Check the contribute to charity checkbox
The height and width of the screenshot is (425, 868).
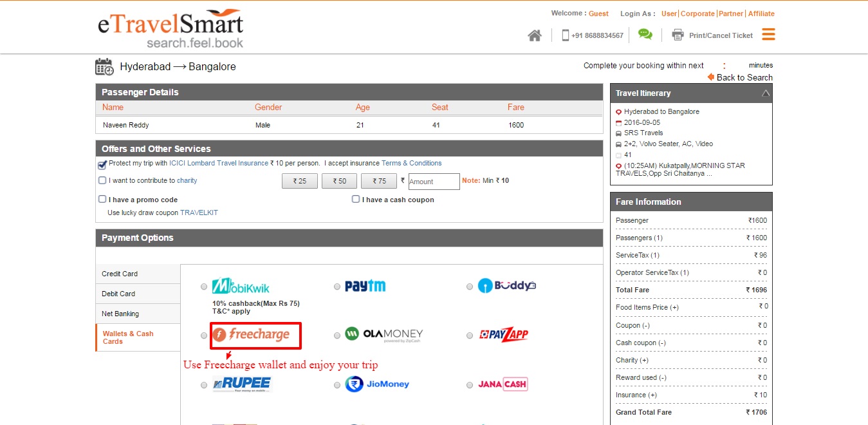[x=102, y=181]
